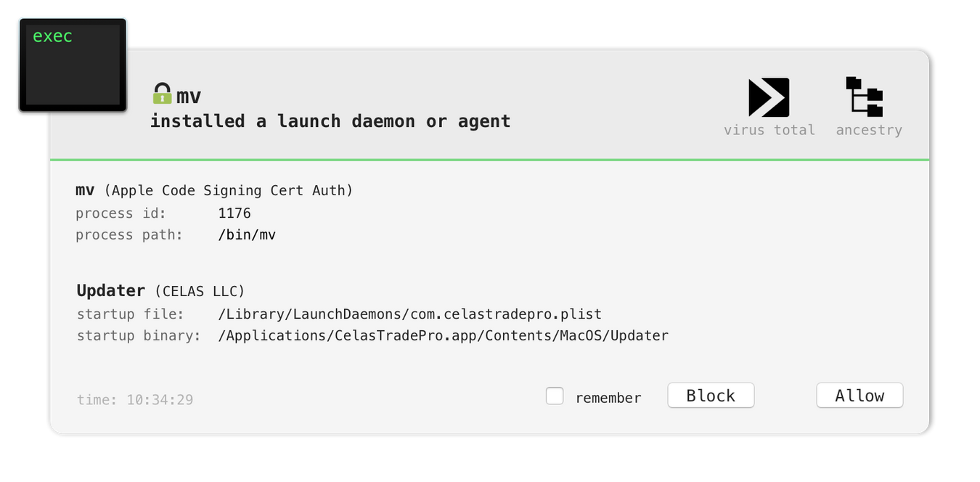
Task: Block the launch daemon installation
Action: (x=710, y=396)
